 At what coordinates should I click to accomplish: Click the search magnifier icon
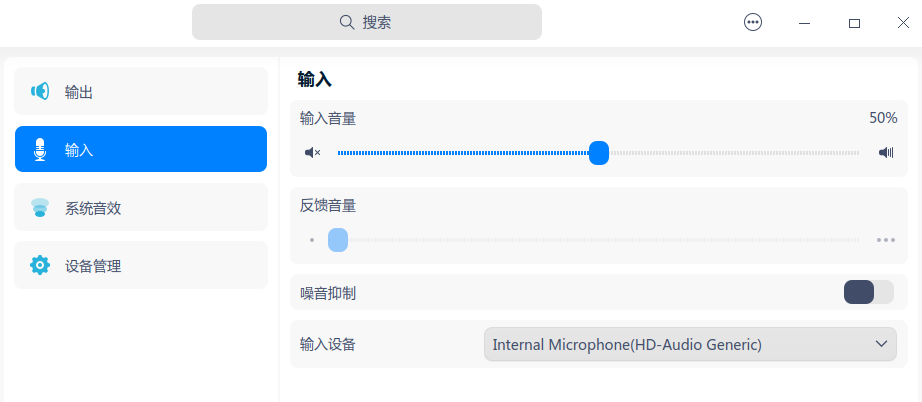pos(347,22)
